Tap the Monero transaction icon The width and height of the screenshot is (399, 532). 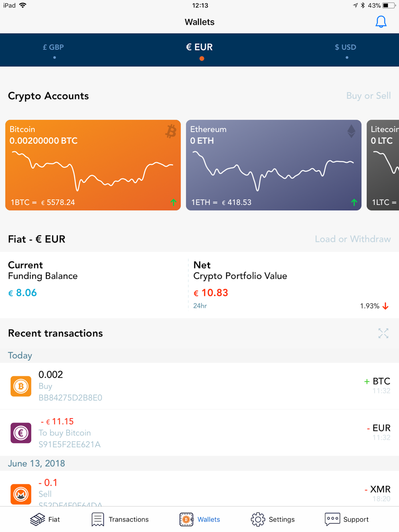coord(21,494)
